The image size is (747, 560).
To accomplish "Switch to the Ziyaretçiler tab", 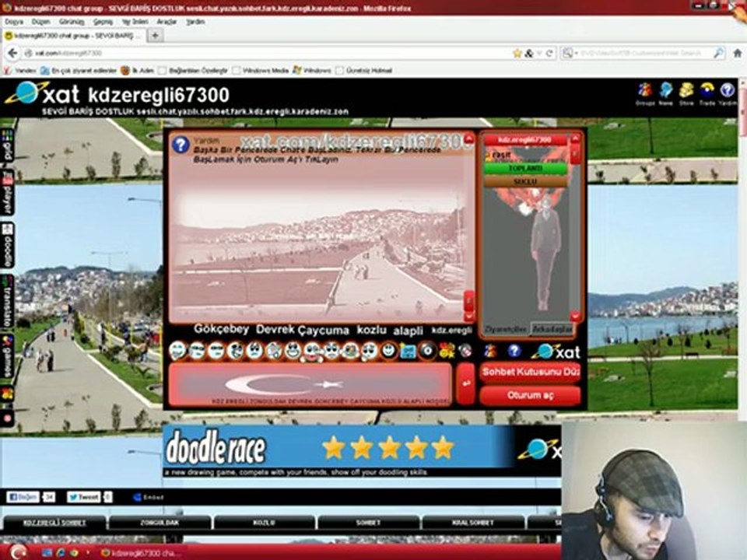I will point(506,329).
